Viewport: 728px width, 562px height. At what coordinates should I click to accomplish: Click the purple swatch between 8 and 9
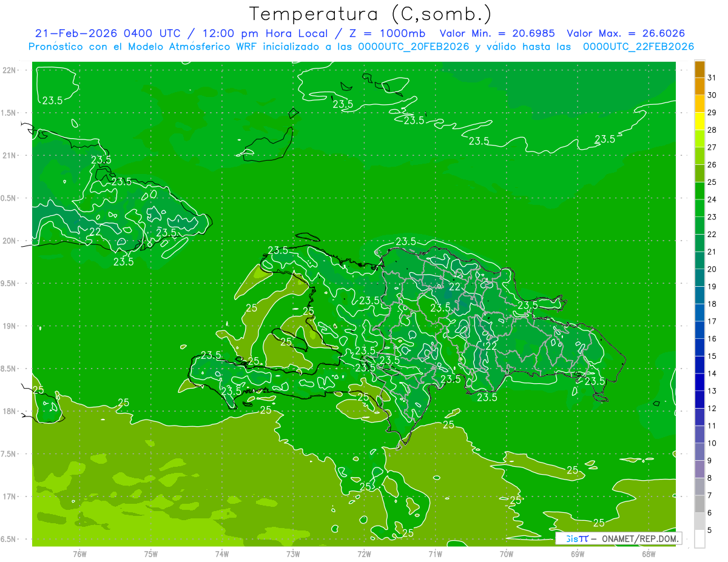tap(699, 469)
